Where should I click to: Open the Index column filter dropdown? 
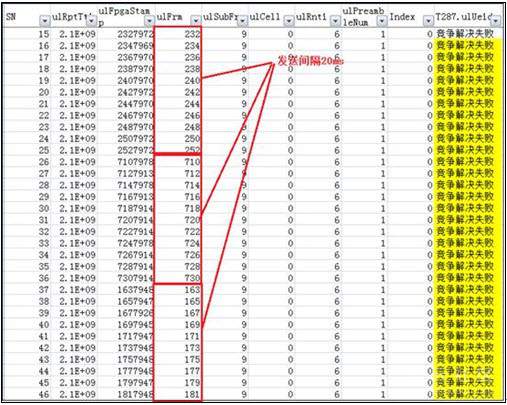[x=429, y=22]
